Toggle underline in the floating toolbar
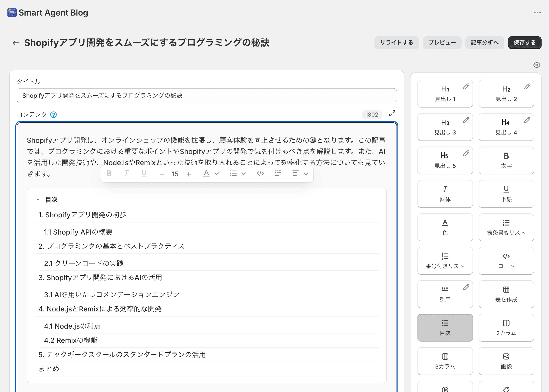The image size is (549, 392). coord(144,173)
